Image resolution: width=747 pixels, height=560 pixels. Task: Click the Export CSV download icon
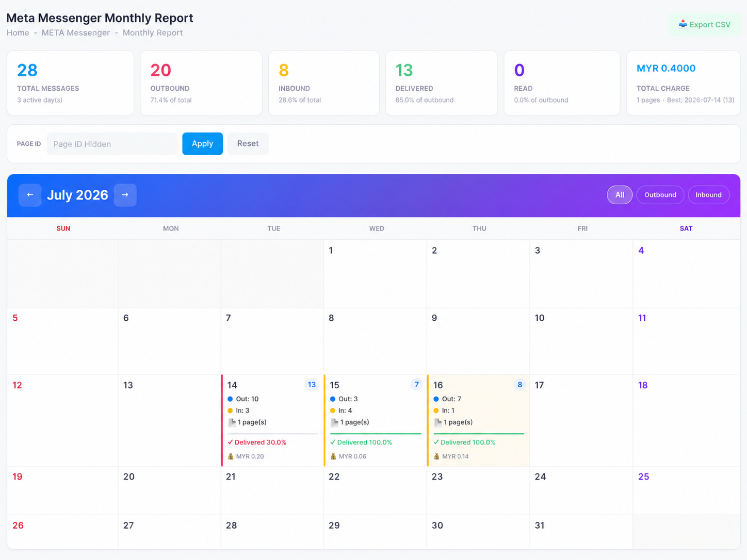[683, 24]
